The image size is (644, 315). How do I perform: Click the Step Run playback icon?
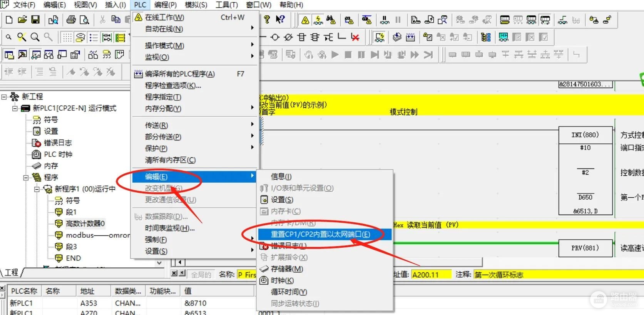(x=375, y=55)
